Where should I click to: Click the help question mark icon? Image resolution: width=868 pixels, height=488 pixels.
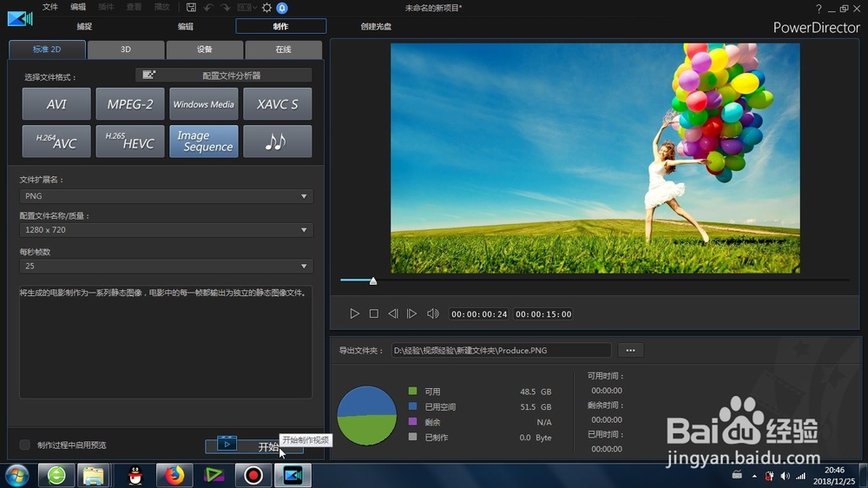(x=819, y=9)
